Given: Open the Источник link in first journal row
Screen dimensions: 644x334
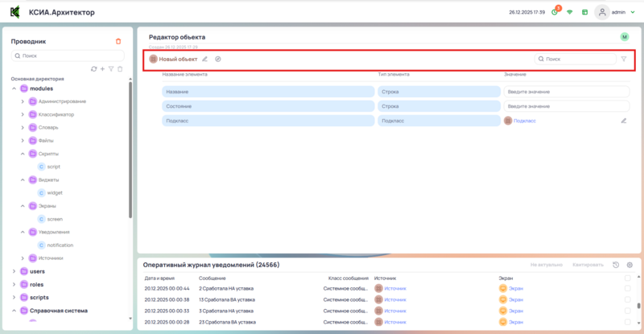Looking at the screenshot, I should point(395,288).
